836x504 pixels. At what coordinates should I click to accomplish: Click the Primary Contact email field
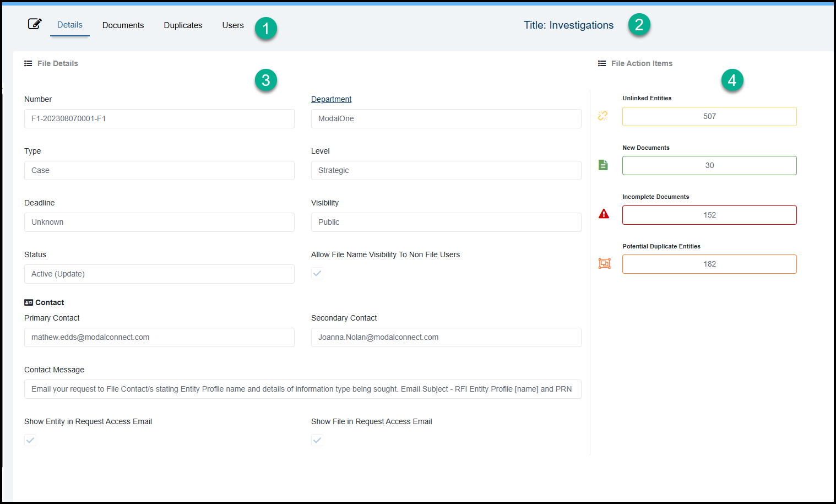tap(159, 337)
